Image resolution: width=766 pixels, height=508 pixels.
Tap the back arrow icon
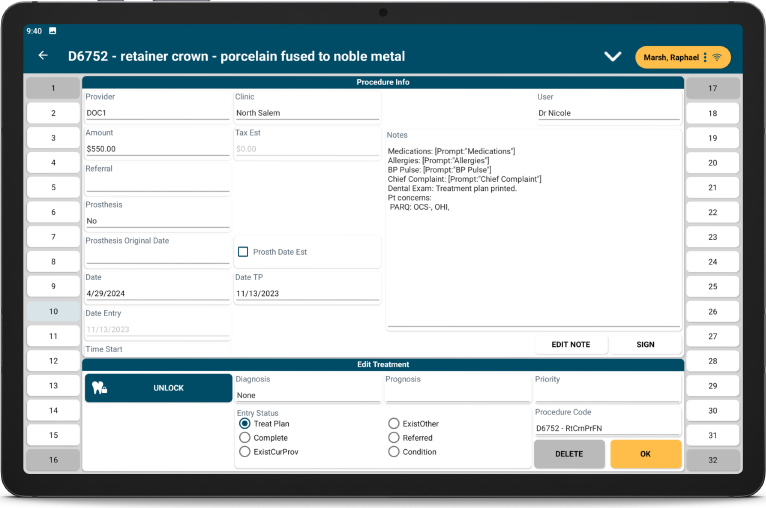click(x=43, y=56)
